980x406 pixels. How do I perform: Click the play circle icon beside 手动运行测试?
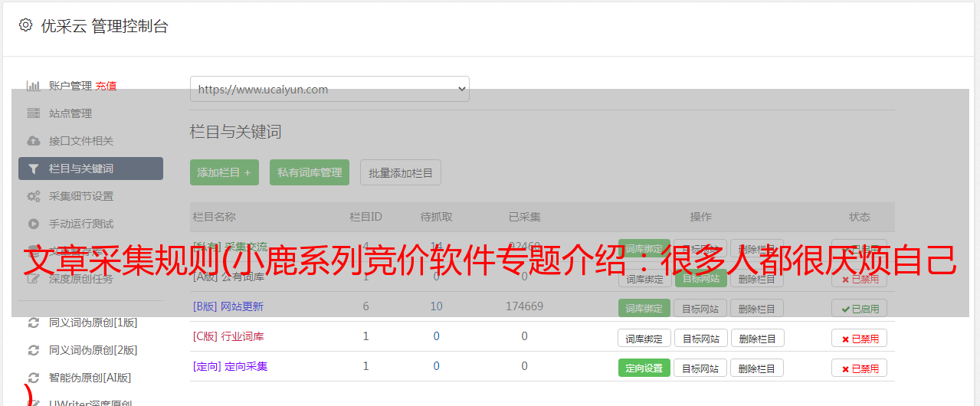coord(34,224)
